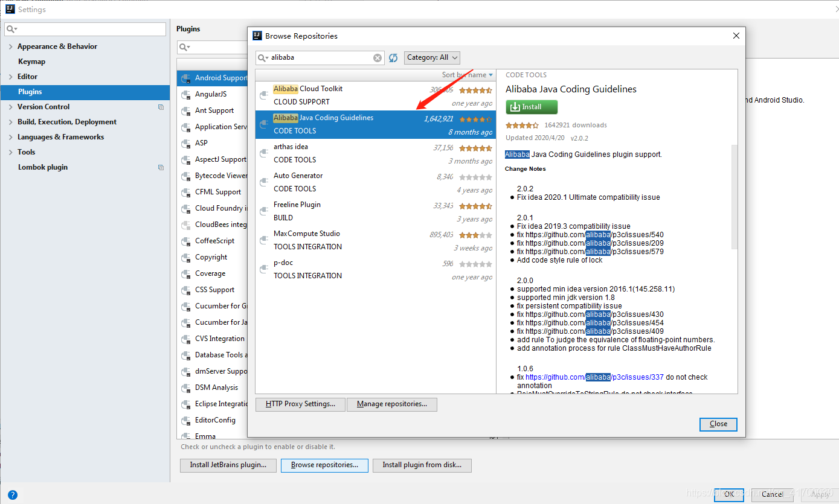This screenshot has width=839, height=504.
Task: Click the CoffeeScript plugin icon
Action: pos(186,241)
